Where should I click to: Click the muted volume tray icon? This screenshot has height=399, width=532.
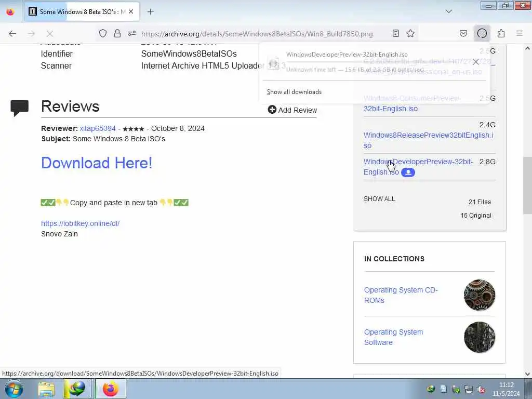481,390
